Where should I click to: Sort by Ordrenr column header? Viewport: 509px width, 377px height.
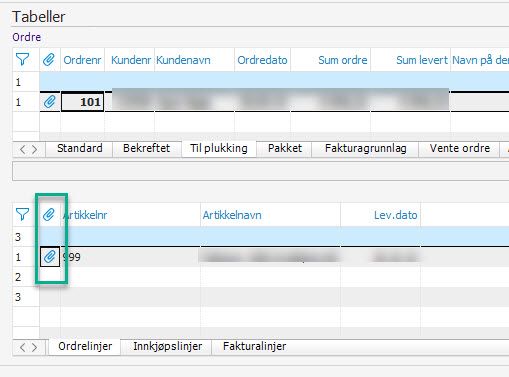(x=82, y=60)
